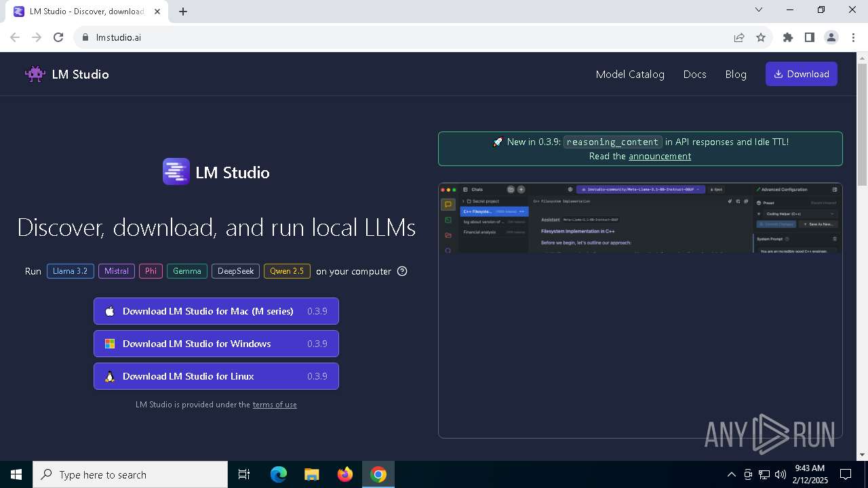868x488 pixels.
Task: Switch to Chrome on the taskbar
Action: click(x=378, y=474)
